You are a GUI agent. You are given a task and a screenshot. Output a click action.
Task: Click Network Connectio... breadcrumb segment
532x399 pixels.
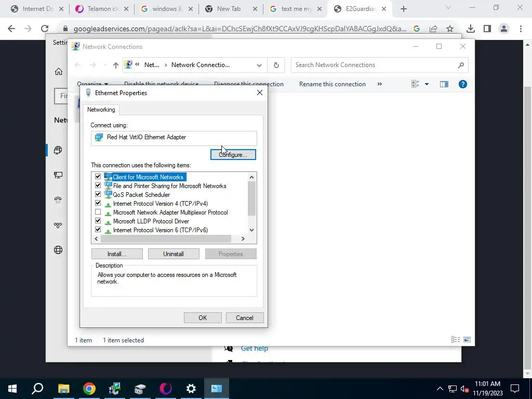point(201,65)
